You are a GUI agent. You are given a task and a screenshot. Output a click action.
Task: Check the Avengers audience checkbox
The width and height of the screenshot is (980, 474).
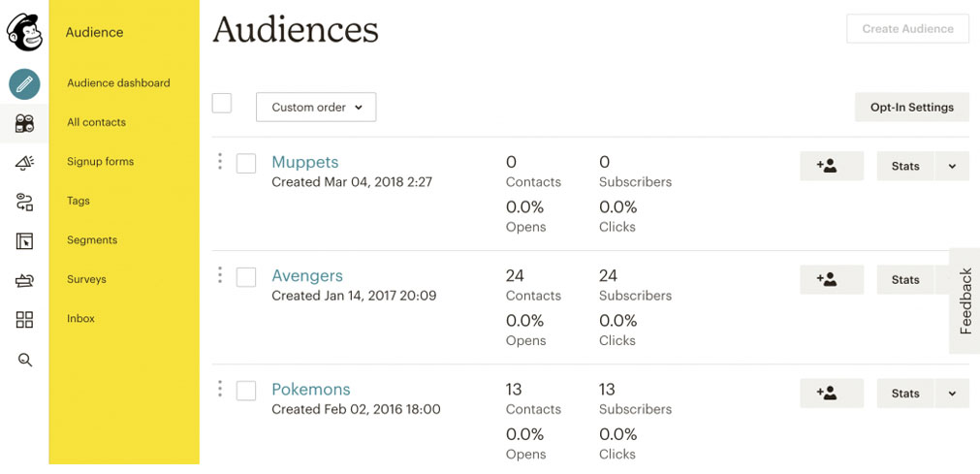click(x=246, y=277)
